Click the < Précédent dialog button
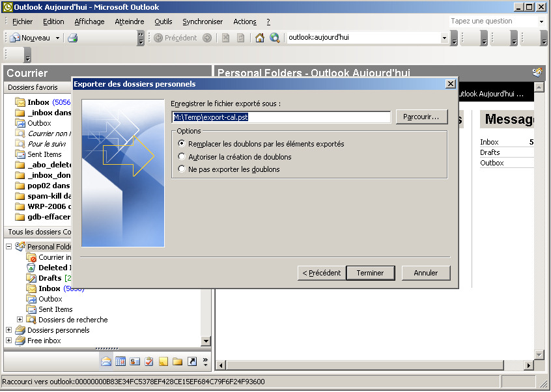 tap(322, 273)
